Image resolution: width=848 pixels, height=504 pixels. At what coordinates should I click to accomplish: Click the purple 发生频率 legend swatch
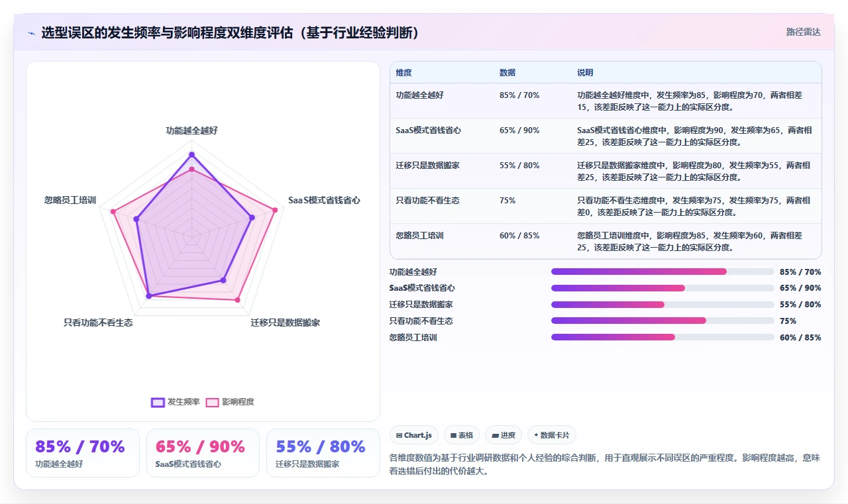pyautogui.click(x=158, y=402)
